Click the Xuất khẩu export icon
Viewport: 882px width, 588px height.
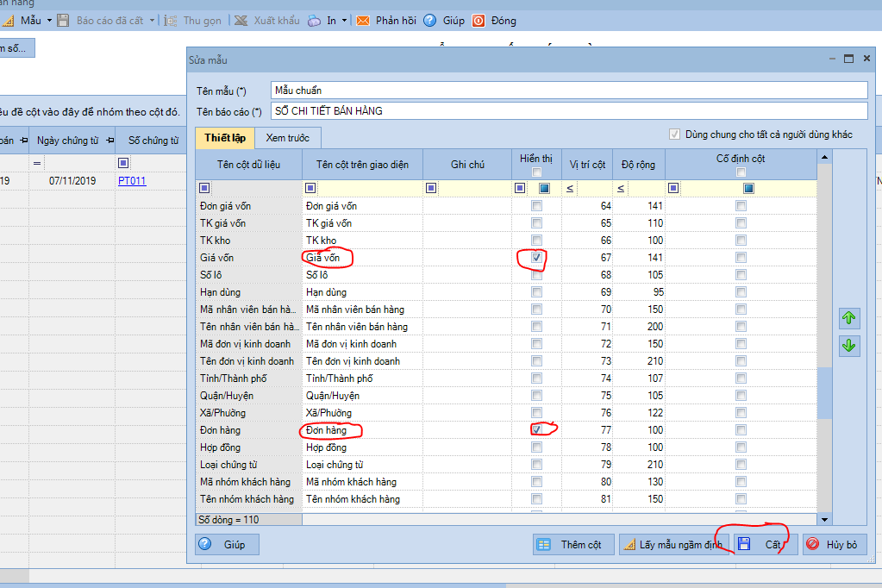click(x=240, y=20)
